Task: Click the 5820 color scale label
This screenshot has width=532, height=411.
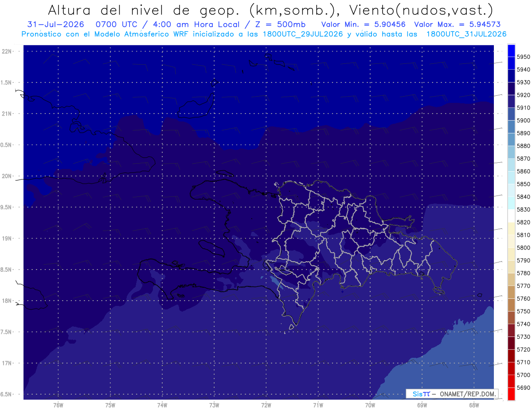Action: (524, 222)
